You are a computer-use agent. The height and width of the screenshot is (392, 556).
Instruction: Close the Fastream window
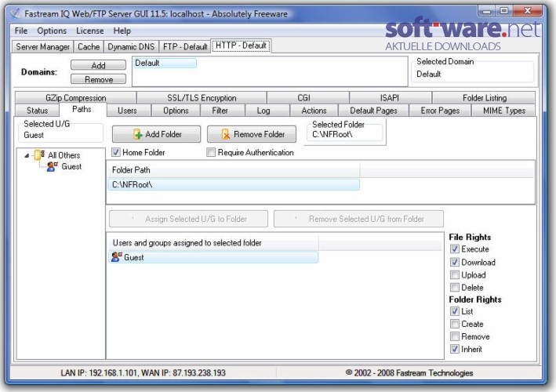coord(528,11)
